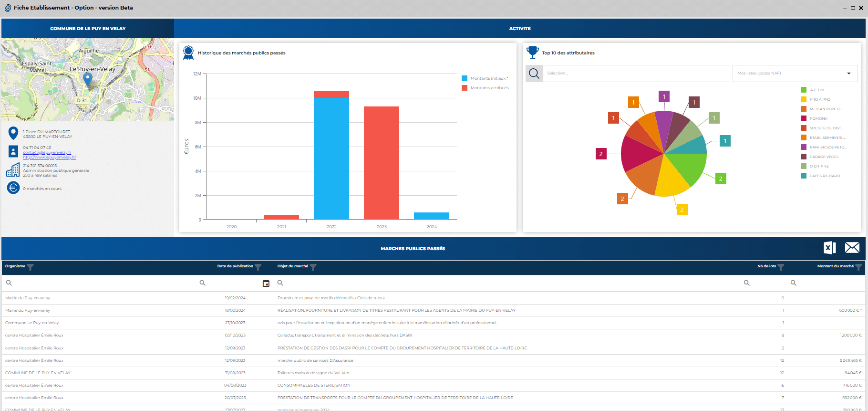Click the green A C I M legend swatch

(804, 90)
